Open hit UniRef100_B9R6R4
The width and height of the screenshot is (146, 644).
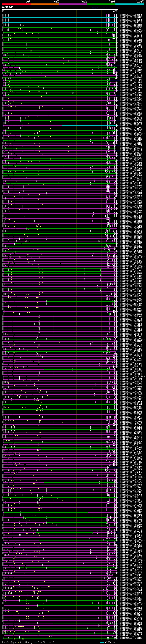point(131,25)
